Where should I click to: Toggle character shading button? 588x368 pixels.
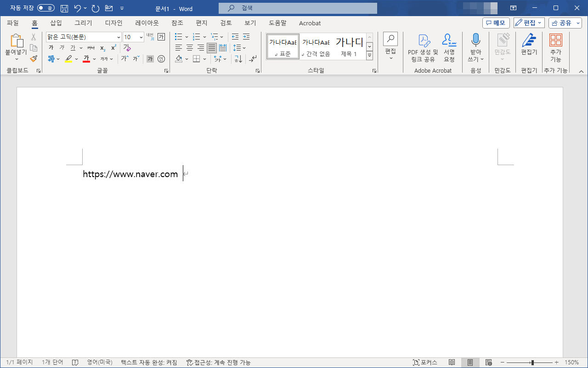pyautogui.click(x=150, y=59)
